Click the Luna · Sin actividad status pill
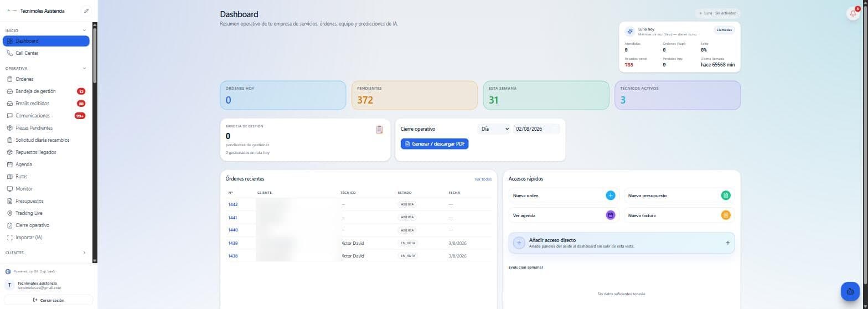Screen dimensions: 868x309 [717, 13]
